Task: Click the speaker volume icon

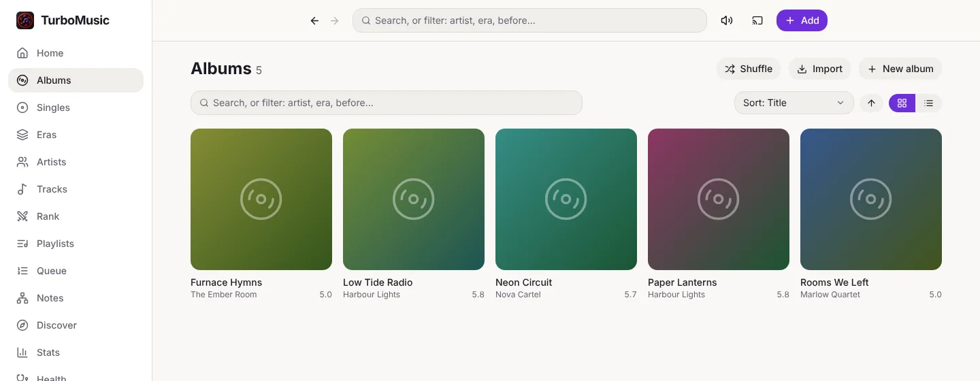Action: [x=727, y=20]
